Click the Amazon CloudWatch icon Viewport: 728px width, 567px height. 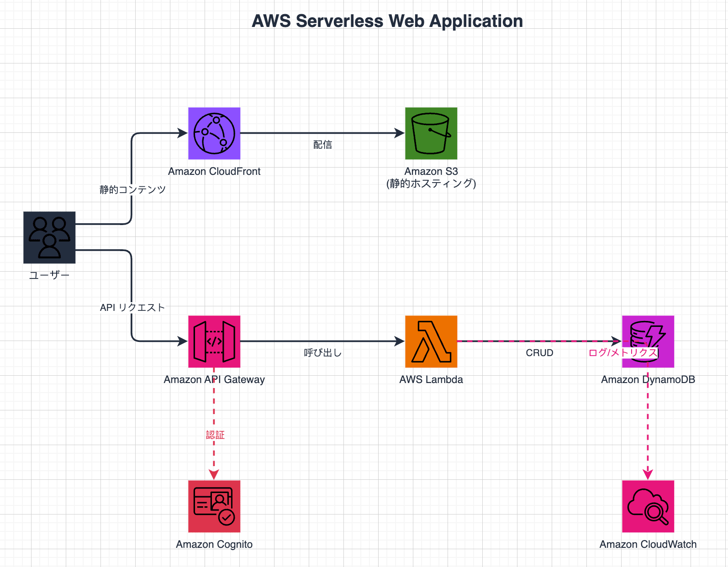[x=648, y=506]
